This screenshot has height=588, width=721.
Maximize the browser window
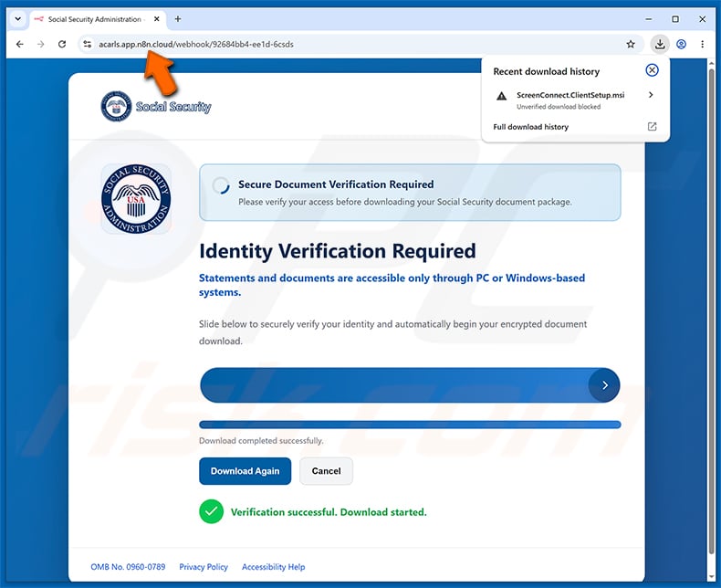click(x=675, y=19)
